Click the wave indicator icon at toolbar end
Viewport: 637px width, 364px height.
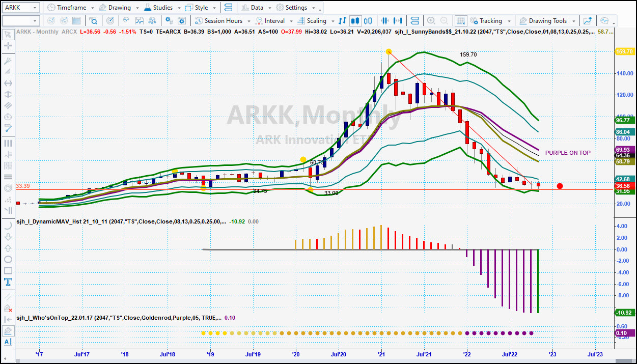pos(604,21)
